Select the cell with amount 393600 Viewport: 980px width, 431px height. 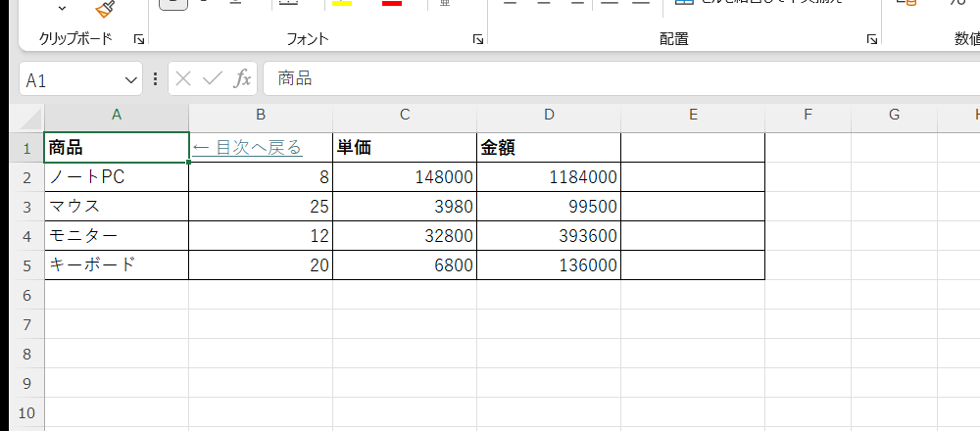pos(549,236)
